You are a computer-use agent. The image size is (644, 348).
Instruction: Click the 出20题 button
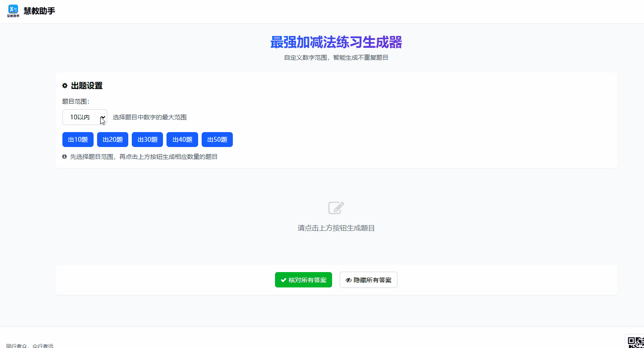[x=112, y=140]
